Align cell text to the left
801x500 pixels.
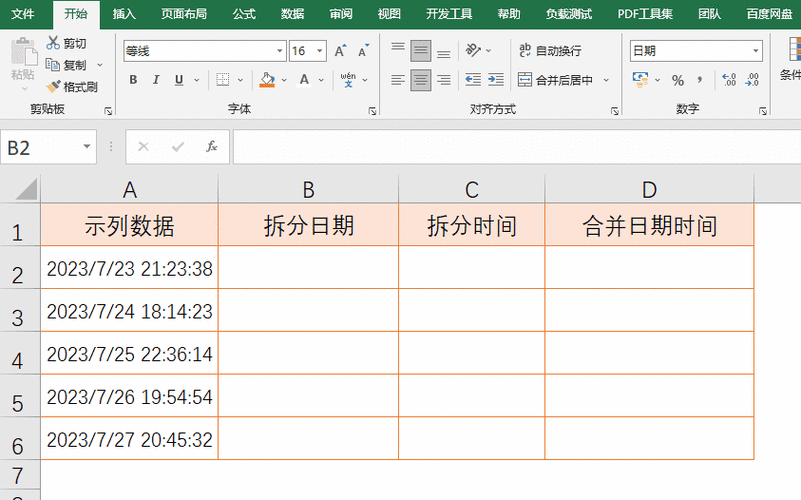coord(398,80)
